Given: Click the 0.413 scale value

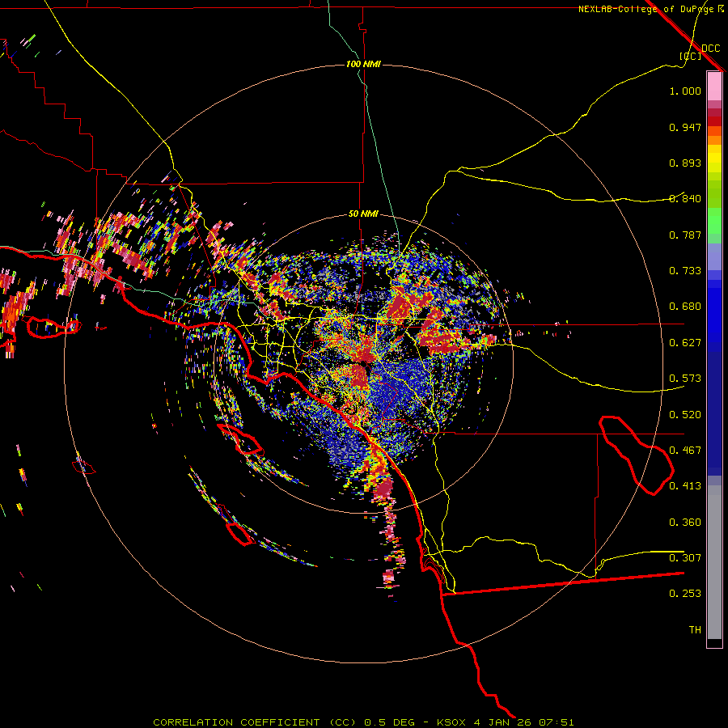Looking at the screenshot, I should click(685, 486).
